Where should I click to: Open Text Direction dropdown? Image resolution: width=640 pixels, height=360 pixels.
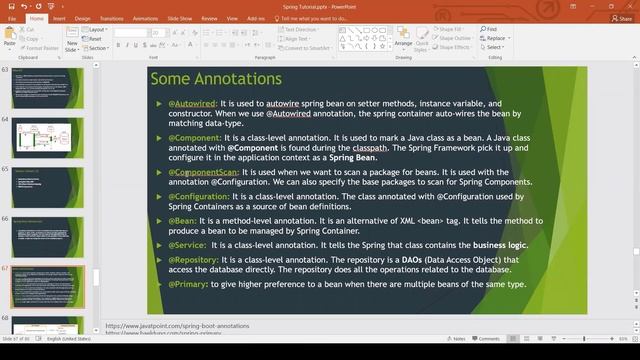[298, 30]
